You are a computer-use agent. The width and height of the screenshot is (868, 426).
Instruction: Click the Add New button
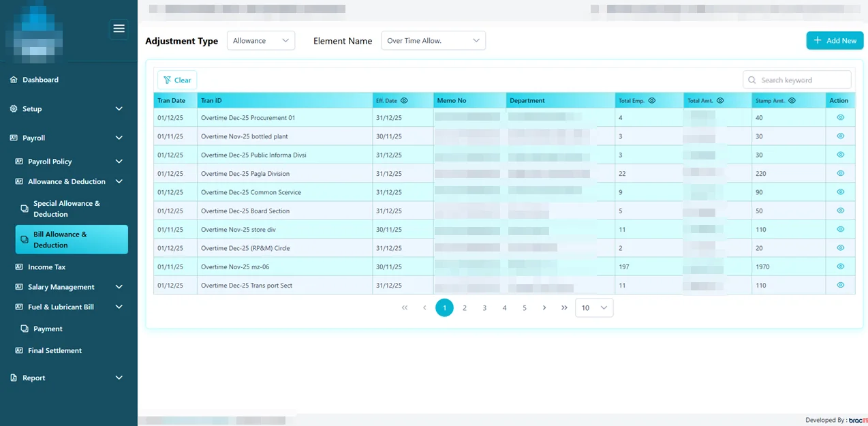pyautogui.click(x=835, y=41)
